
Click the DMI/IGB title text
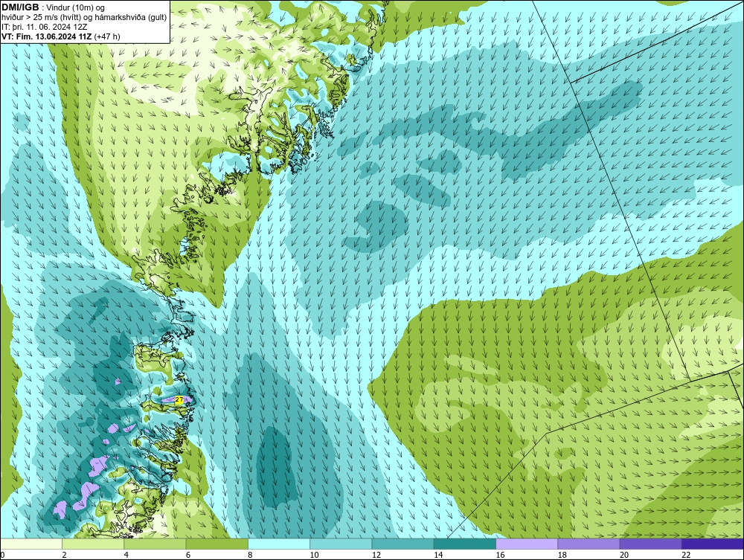tap(20, 7)
